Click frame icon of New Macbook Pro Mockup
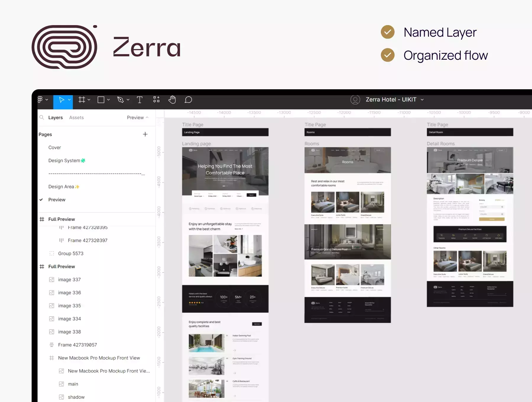Image resolution: width=532 pixels, height=402 pixels. 52,358
